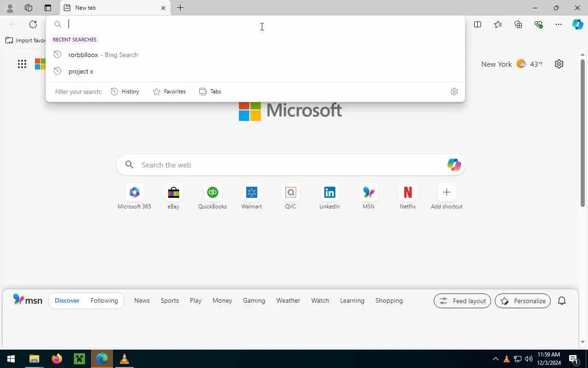The image size is (588, 368).
Task: Open the tab actions menu icon
Action: pos(48,8)
